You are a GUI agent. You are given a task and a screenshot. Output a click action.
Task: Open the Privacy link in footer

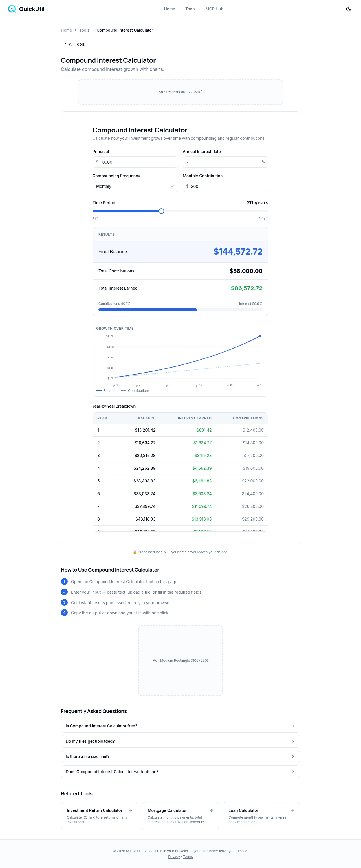pyautogui.click(x=174, y=856)
